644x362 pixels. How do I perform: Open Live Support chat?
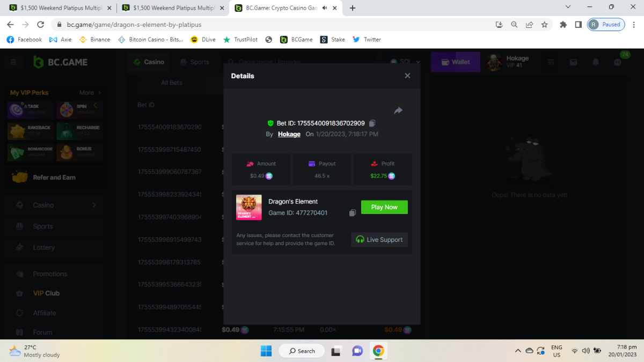(379, 240)
